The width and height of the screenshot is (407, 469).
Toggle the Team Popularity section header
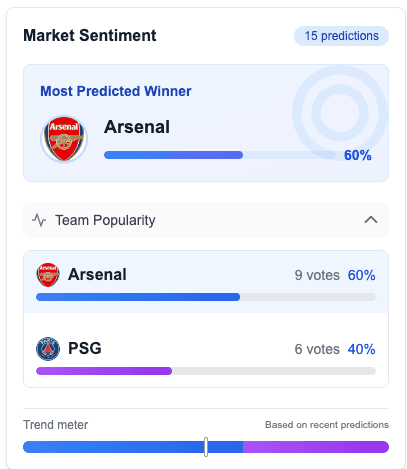(x=206, y=220)
